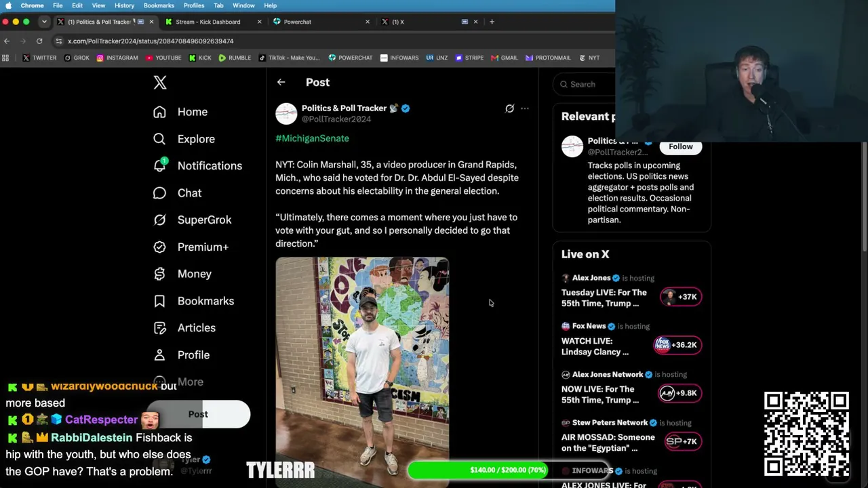This screenshot has width=868, height=488.
Task: Open the Profiles menu
Action: (x=194, y=5)
